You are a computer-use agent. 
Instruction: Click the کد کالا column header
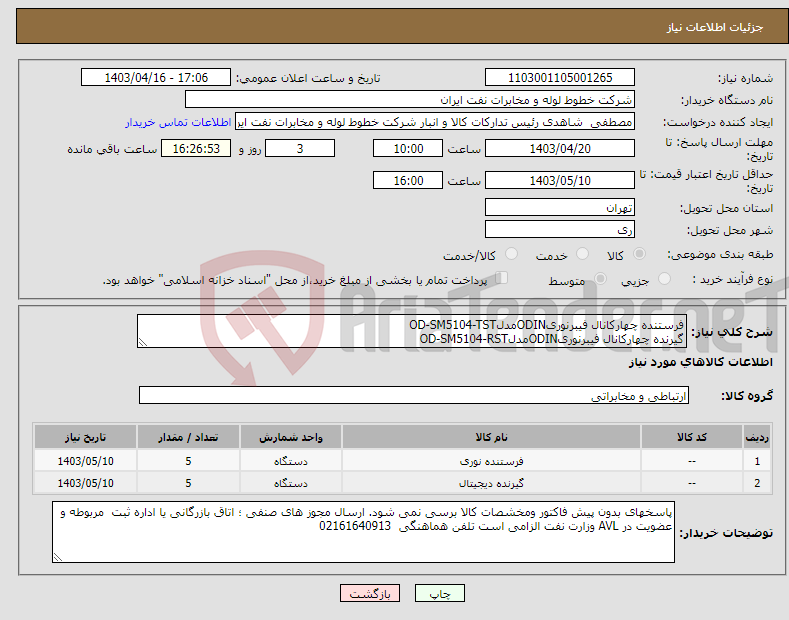[x=691, y=437]
